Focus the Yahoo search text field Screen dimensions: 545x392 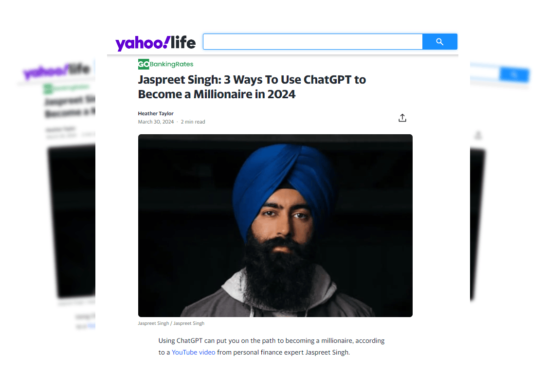(x=313, y=42)
